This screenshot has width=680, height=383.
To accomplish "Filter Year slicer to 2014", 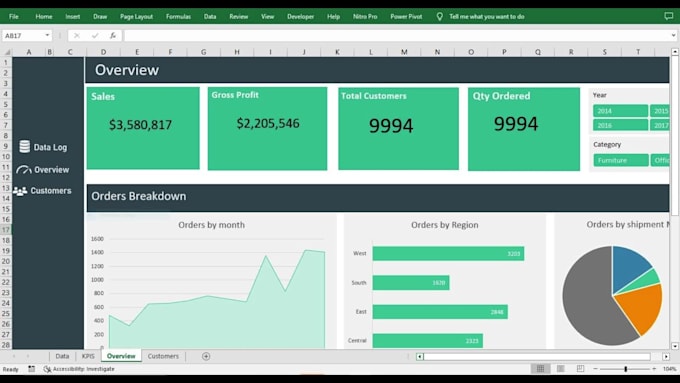I will 620,111.
